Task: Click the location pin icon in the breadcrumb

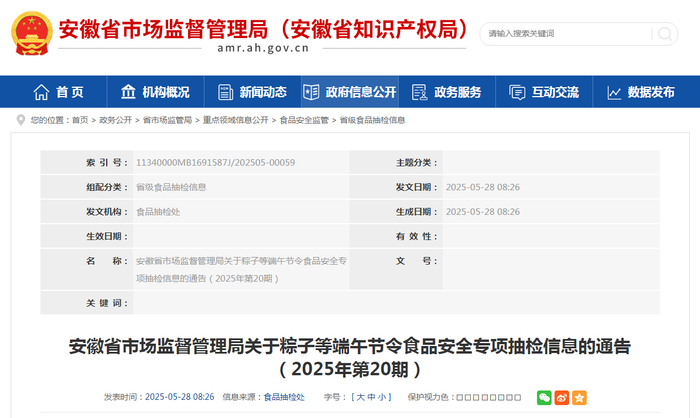Action: click(x=21, y=120)
